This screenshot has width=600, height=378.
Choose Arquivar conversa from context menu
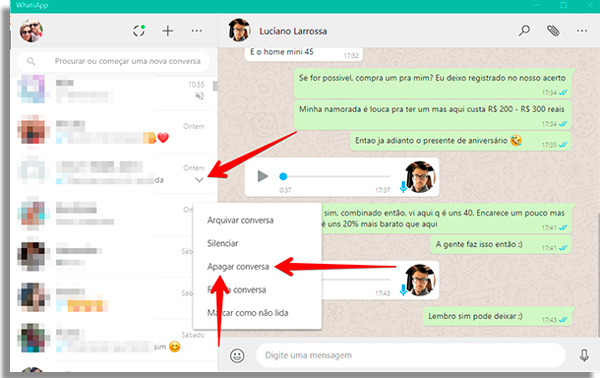(x=240, y=220)
